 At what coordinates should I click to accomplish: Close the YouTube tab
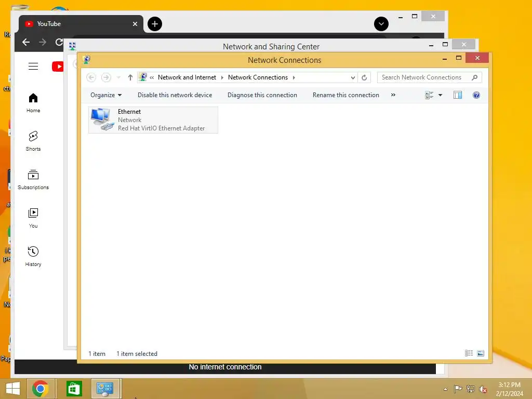(135, 24)
